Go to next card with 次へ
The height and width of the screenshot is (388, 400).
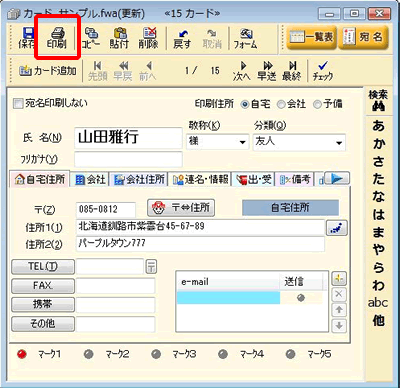click(242, 71)
